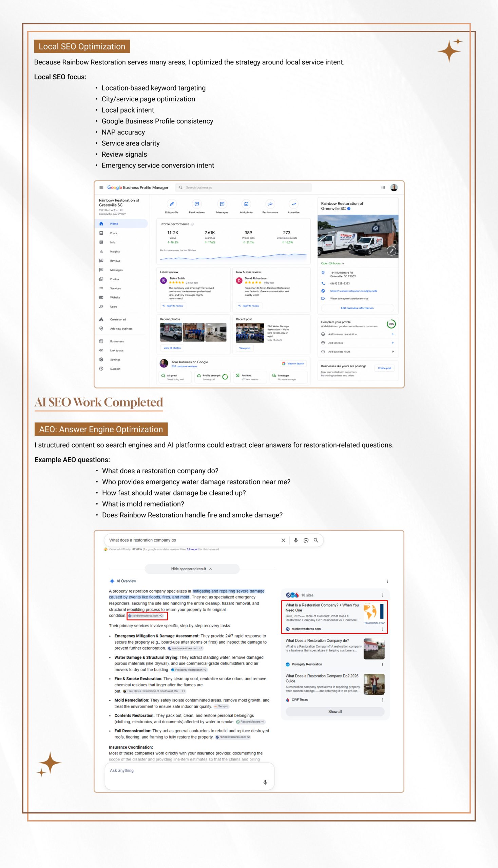498x868 pixels.
Task: Click the search by image lens icon
Action: [x=306, y=540]
